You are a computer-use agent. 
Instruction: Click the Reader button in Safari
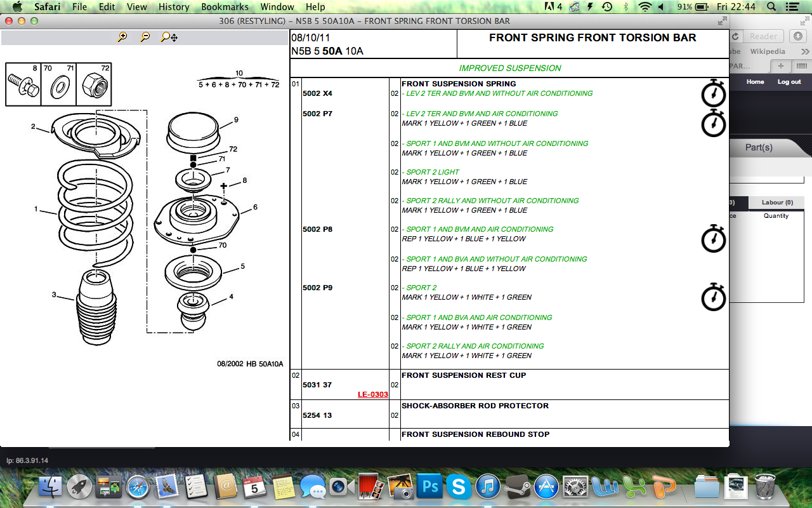pyautogui.click(x=764, y=36)
